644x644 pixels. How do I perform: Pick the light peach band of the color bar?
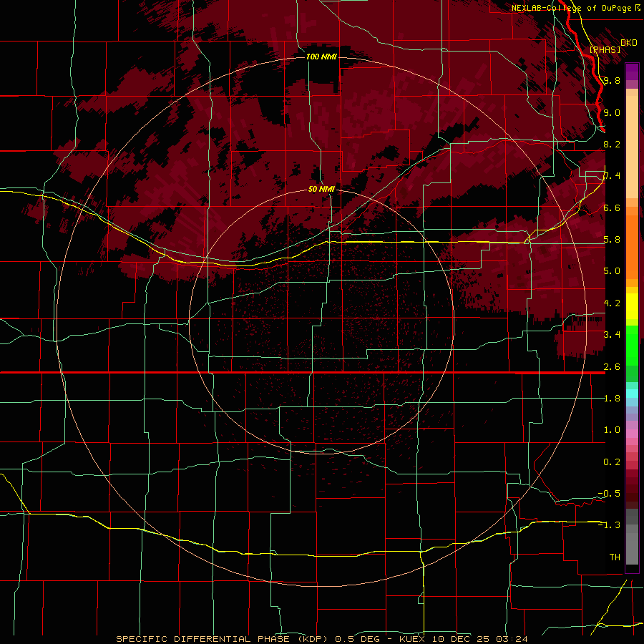tap(632, 148)
